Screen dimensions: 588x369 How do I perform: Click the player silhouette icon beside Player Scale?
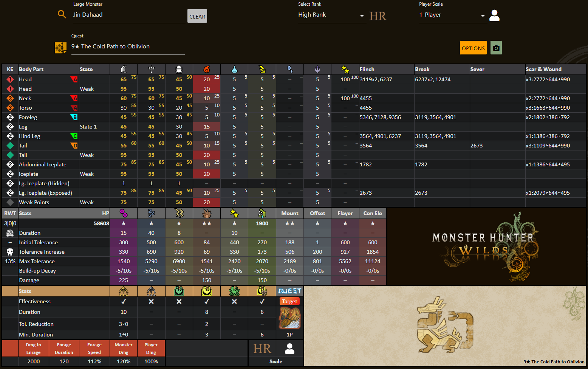(x=494, y=16)
